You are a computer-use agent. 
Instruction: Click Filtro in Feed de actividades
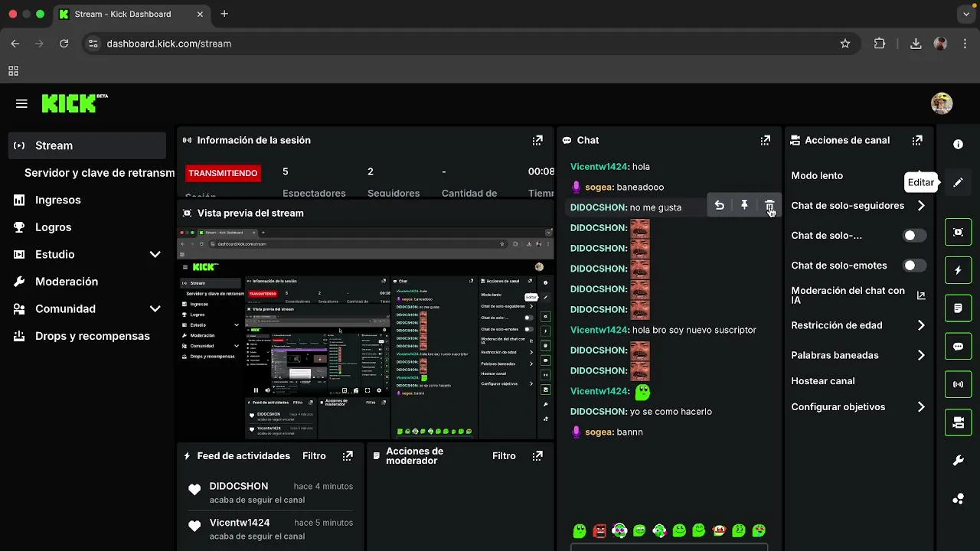point(314,455)
